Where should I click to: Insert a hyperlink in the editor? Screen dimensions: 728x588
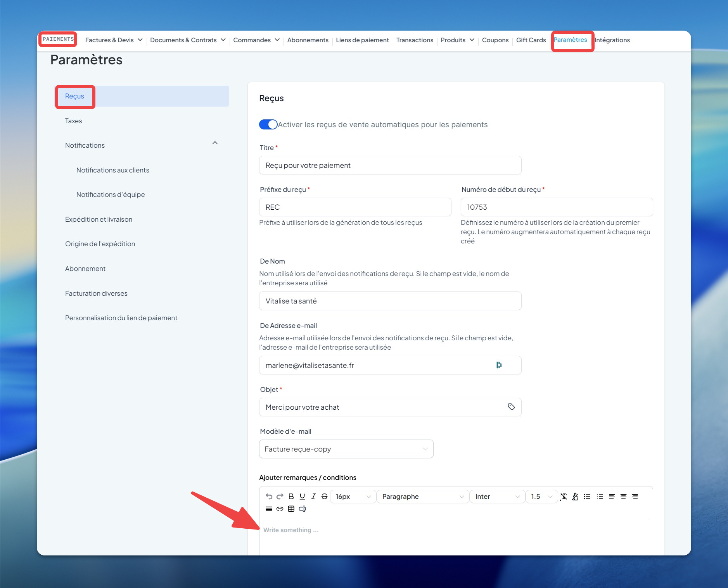point(280,509)
